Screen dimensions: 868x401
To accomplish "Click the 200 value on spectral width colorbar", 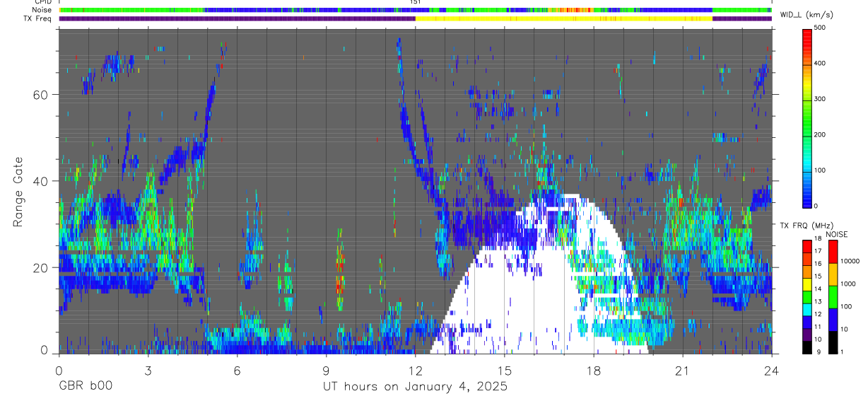I will (x=820, y=134).
